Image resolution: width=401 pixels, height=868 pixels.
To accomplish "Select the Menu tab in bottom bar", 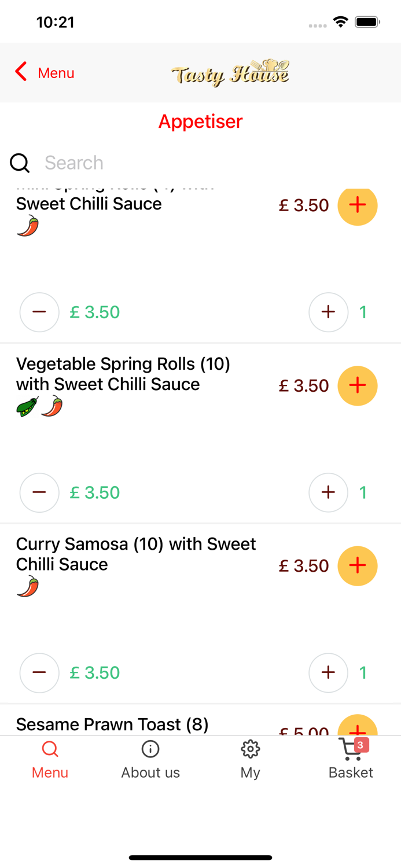I will point(50,759).
